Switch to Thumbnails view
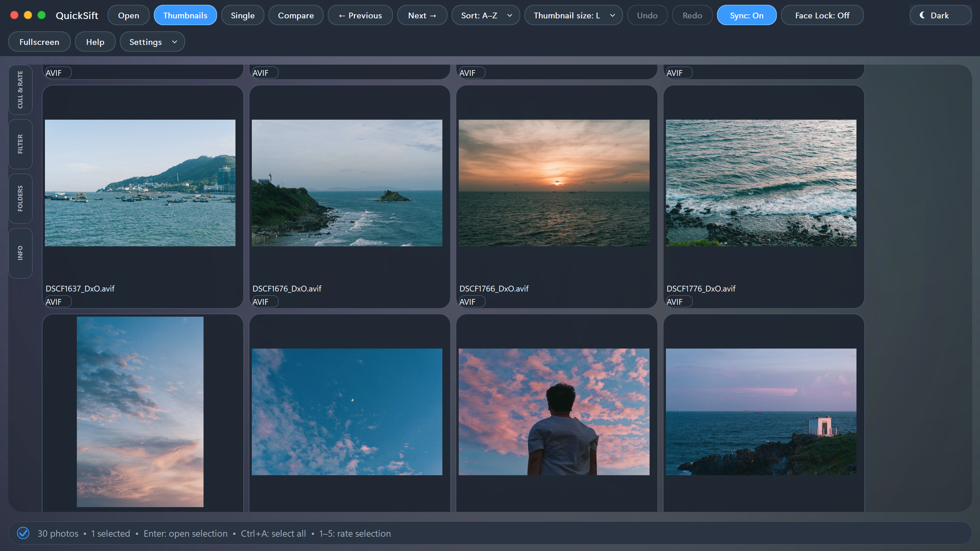The height and width of the screenshot is (551, 980). (185, 15)
